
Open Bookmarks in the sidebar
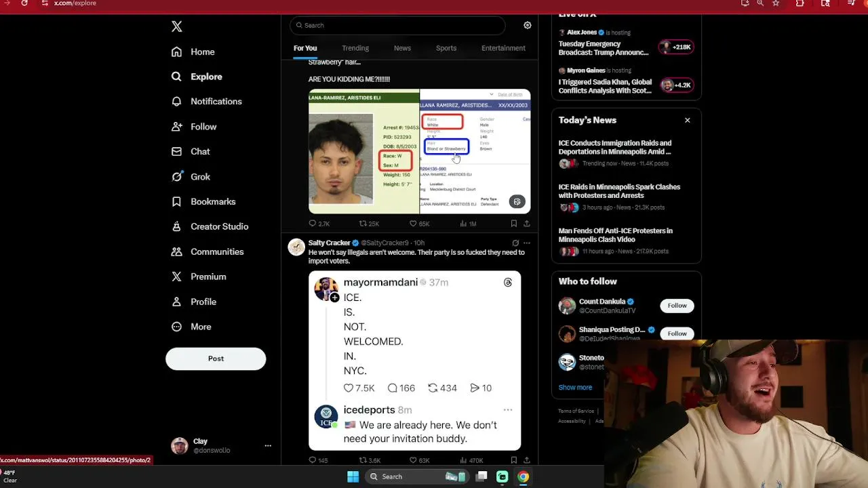point(203,202)
